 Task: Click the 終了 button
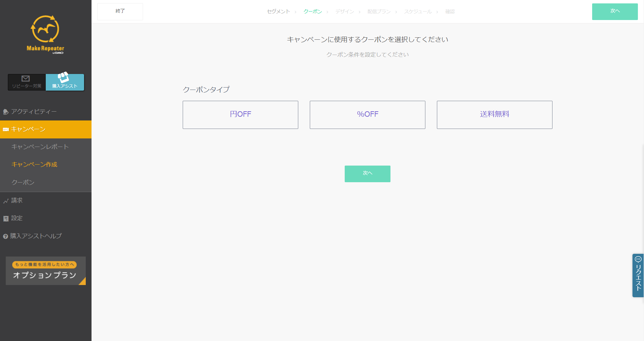[x=120, y=12]
